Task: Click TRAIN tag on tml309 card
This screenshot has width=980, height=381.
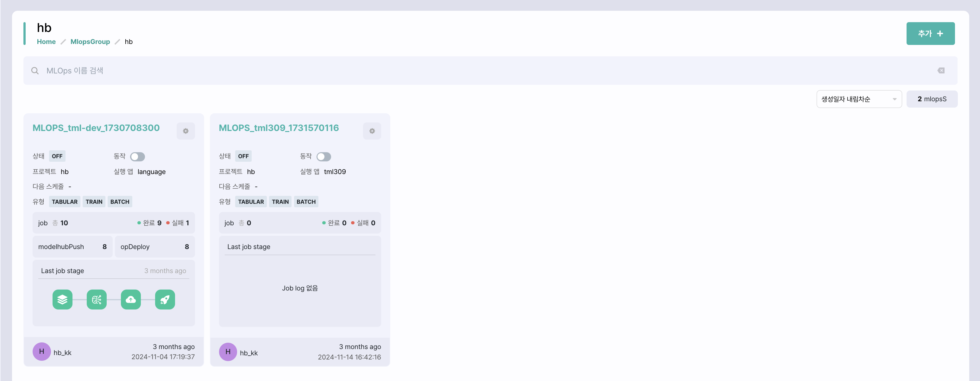Action: (x=280, y=202)
